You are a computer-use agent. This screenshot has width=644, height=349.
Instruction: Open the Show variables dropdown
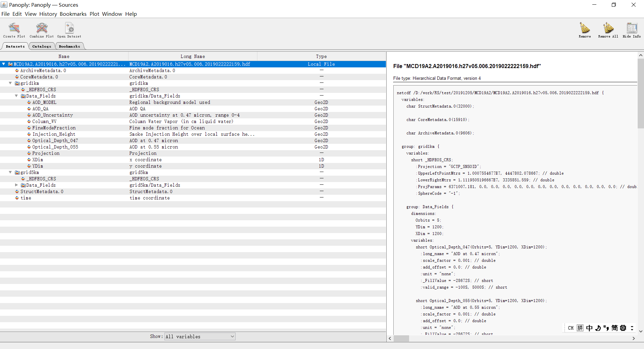199,336
